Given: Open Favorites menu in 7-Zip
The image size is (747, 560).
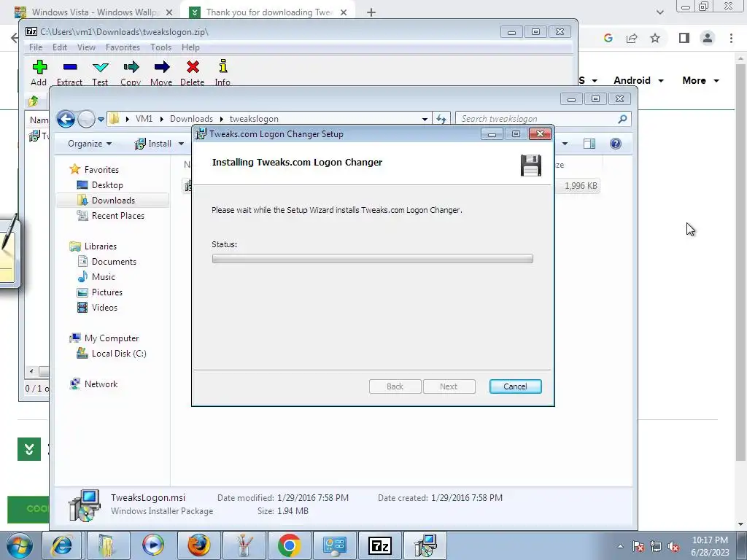Looking at the screenshot, I should click(123, 47).
